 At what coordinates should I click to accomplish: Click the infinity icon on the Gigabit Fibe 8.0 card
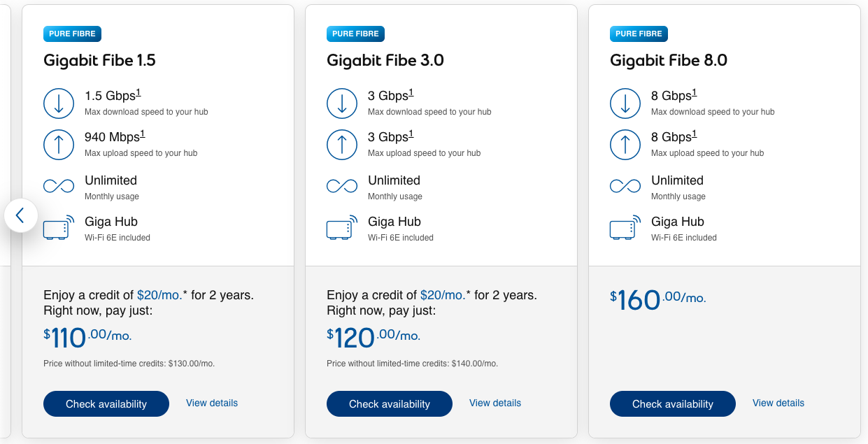click(625, 185)
